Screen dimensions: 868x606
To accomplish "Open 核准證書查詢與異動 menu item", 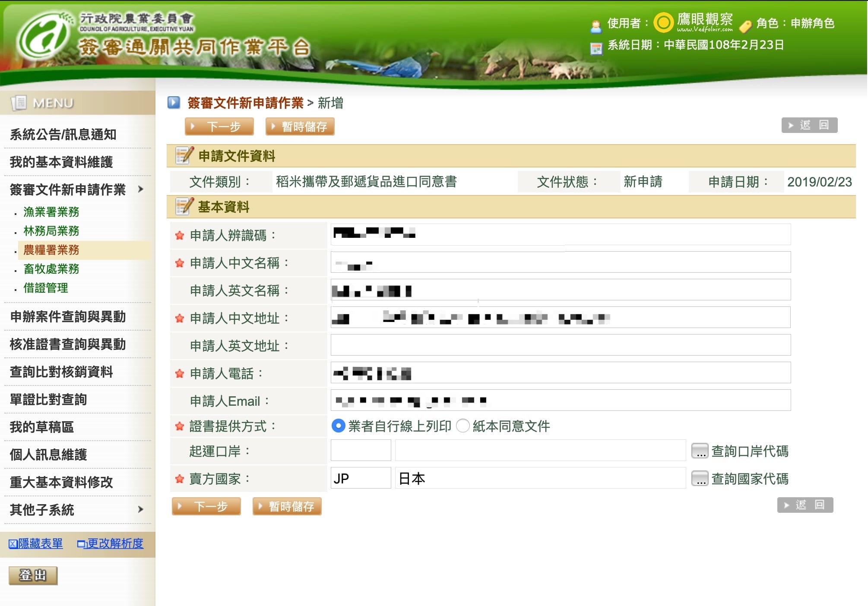I will (x=68, y=344).
